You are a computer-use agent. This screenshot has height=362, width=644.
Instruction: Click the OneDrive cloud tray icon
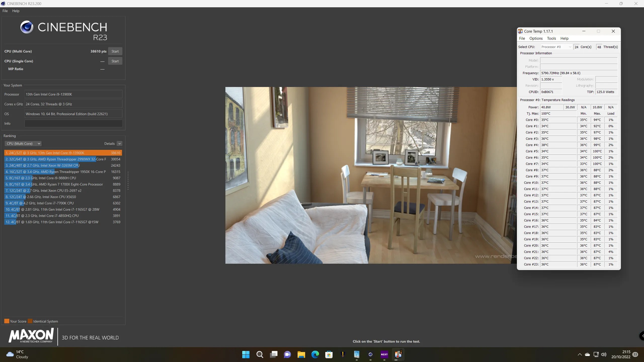(x=587, y=354)
